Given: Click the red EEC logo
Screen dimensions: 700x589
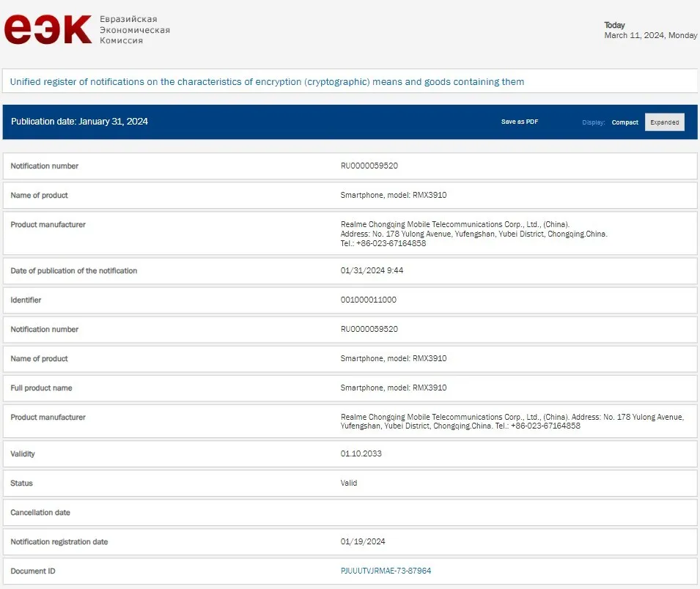Looking at the screenshot, I should pos(48,30).
